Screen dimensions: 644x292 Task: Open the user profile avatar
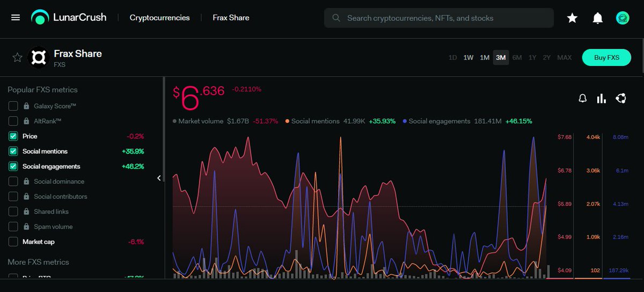click(x=623, y=18)
